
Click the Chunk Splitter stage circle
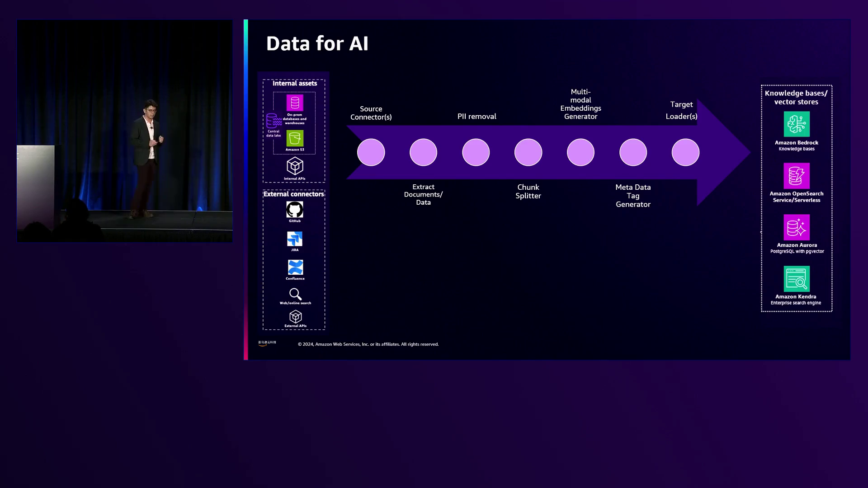click(x=528, y=152)
